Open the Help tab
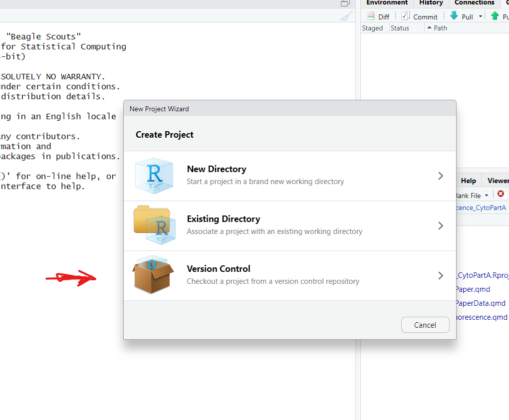The height and width of the screenshot is (420, 509). coord(468,181)
